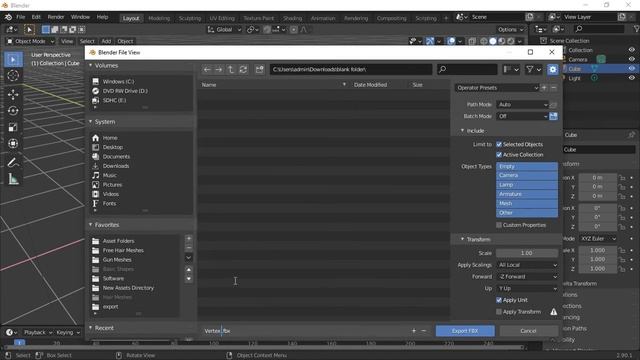
Task: Open the Up axis dropdown
Action: [527, 289]
